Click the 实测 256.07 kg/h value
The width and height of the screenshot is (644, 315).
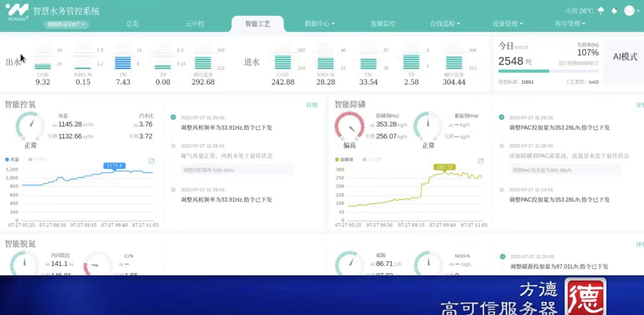(x=386, y=136)
